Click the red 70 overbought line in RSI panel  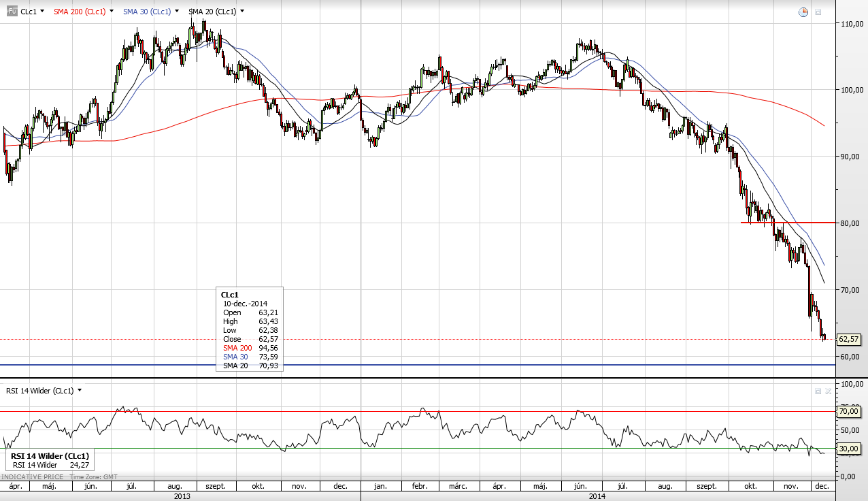point(418,411)
